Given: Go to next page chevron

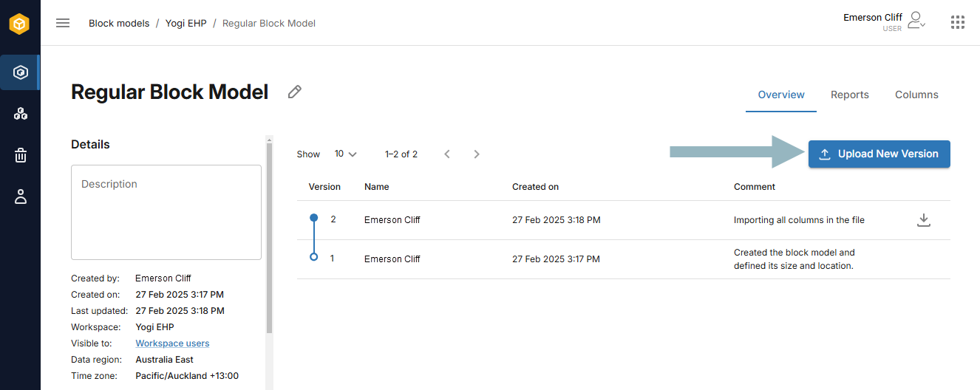Looking at the screenshot, I should (x=477, y=154).
